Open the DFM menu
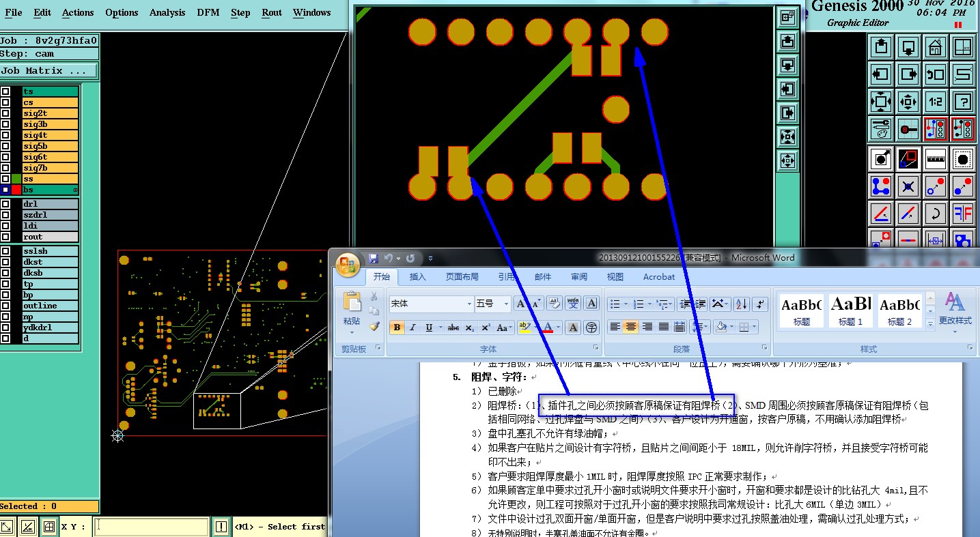Viewport: 980px width, 537px height. point(208,12)
